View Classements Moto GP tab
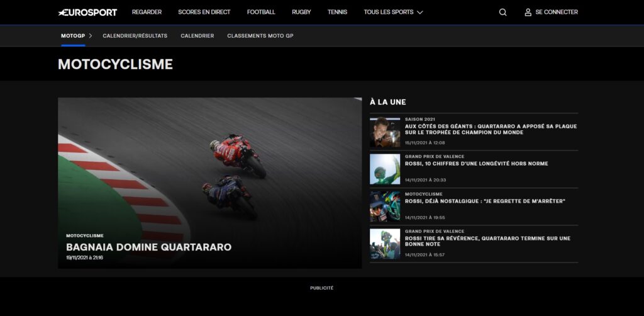This screenshot has width=644, height=316. pyautogui.click(x=260, y=36)
